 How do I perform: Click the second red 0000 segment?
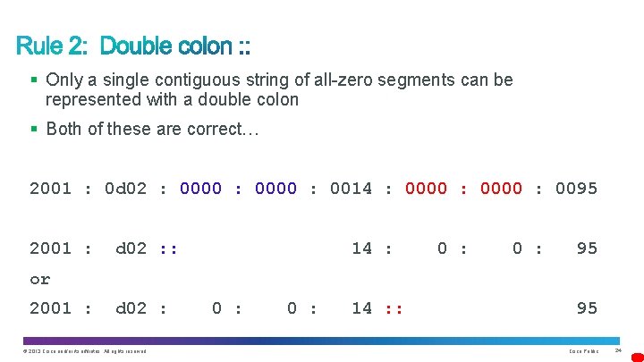click(501, 189)
